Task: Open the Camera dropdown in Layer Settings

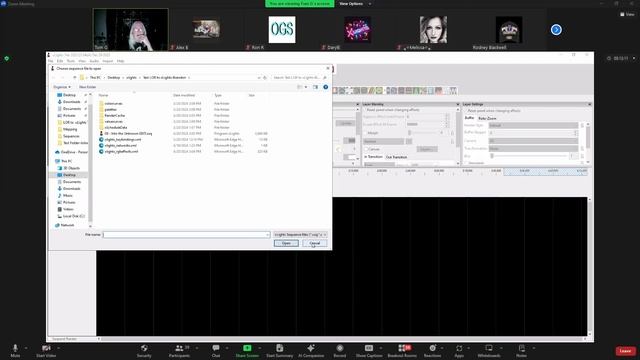Action: click(533, 141)
